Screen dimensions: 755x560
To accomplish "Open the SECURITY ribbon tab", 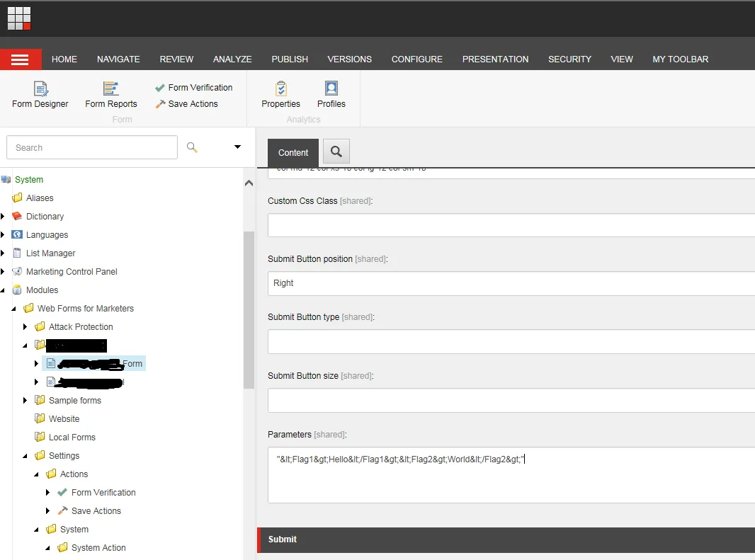I will click(x=569, y=59).
